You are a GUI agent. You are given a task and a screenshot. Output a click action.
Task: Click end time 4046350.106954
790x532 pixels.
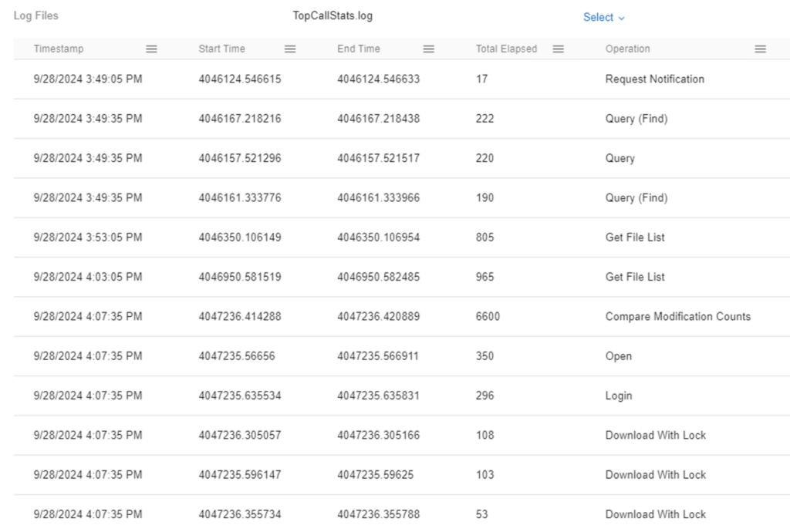tap(378, 237)
